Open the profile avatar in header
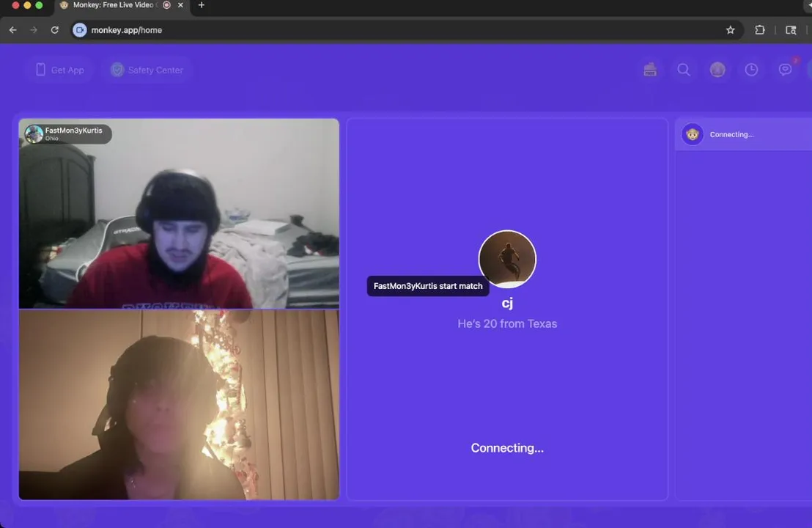Viewport: 812px width, 528px height. [x=717, y=70]
